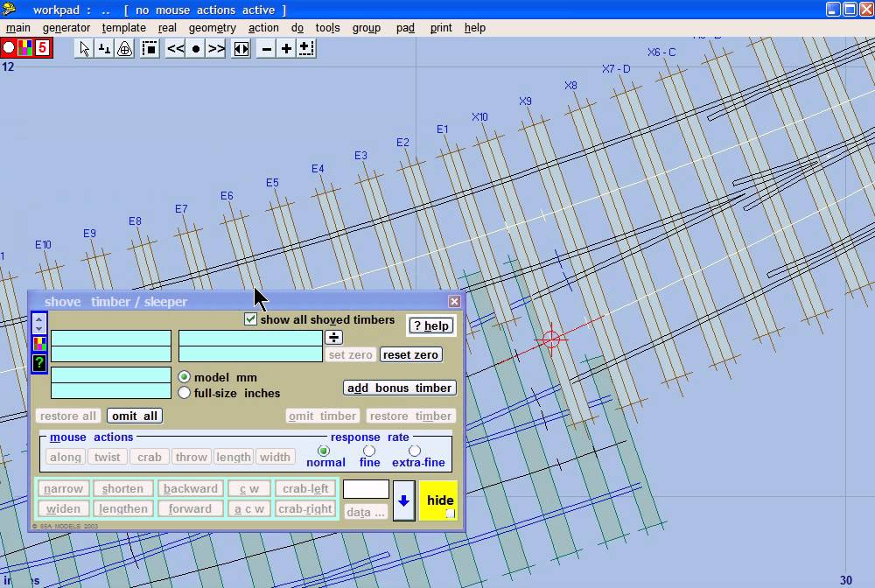Toggle show all shoved timbers checkbox

click(250, 319)
